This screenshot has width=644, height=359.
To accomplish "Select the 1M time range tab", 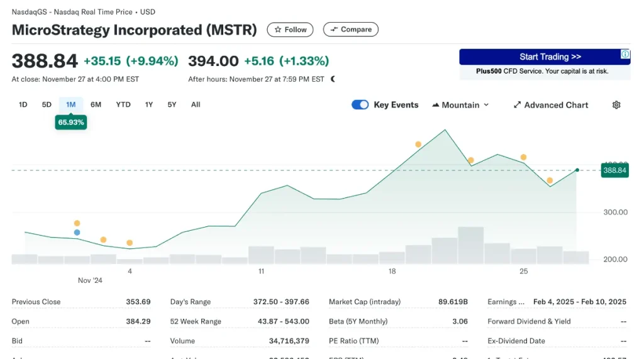I will (x=70, y=105).
